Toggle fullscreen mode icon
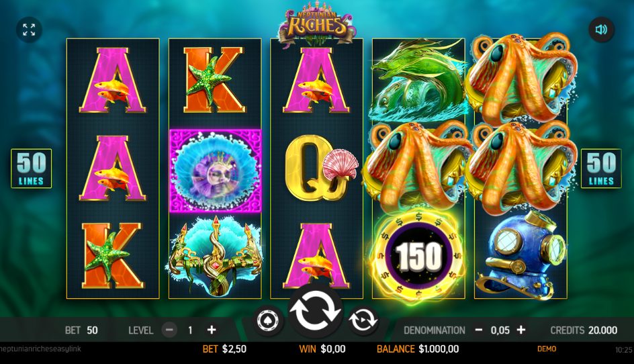634x364 pixels. 29,30
